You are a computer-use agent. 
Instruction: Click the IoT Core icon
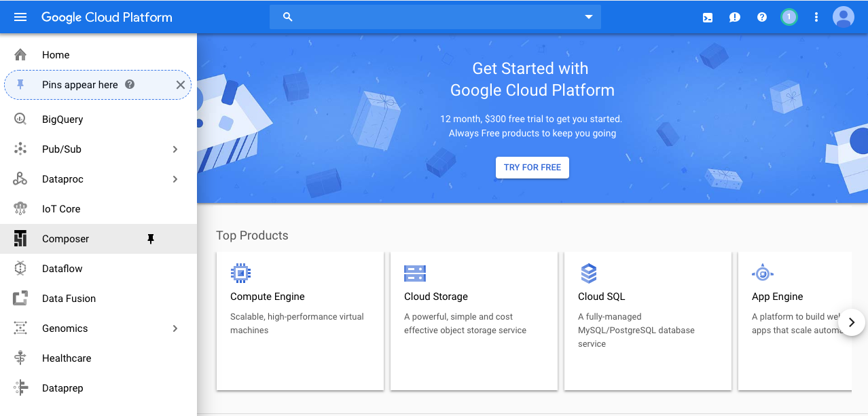coord(20,209)
